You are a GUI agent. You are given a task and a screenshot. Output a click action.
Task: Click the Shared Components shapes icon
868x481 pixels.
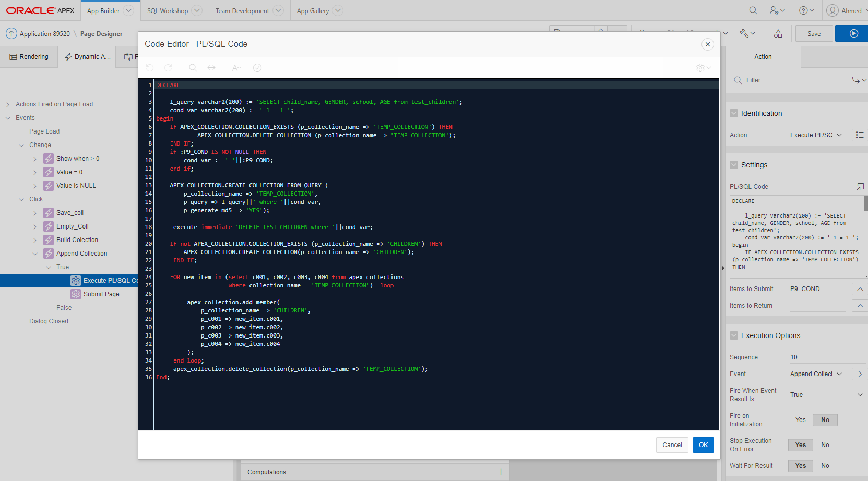[778, 33]
